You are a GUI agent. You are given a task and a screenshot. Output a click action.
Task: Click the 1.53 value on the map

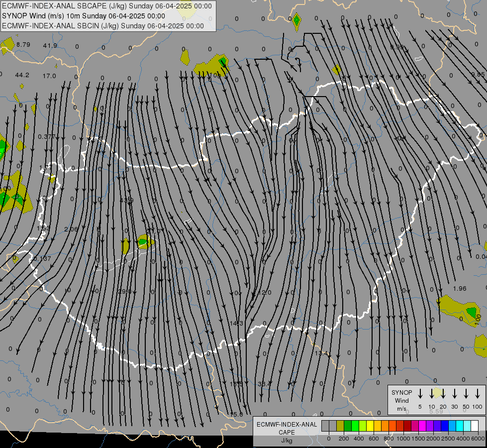(x=43, y=228)
